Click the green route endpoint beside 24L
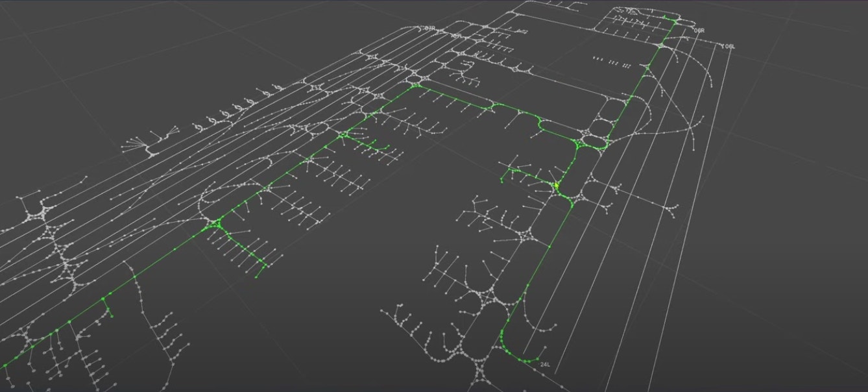The height and width of the screenshot is (392, 868). point(537,358)
